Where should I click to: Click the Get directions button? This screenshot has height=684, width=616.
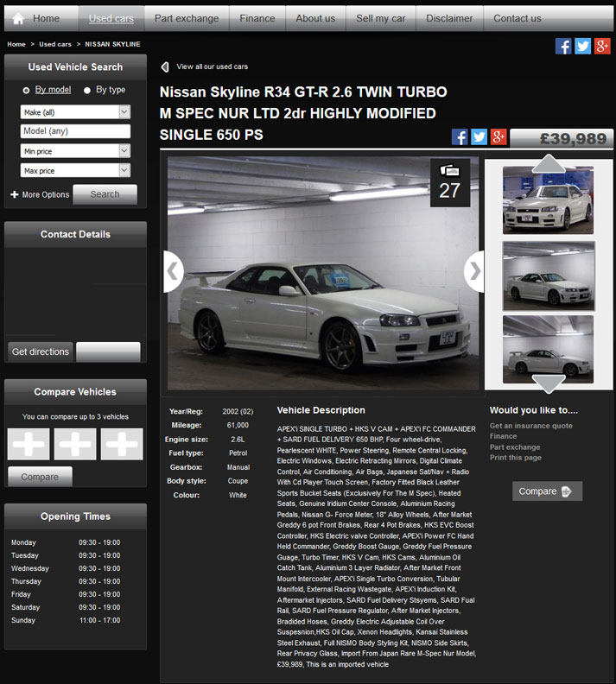point(40,352)
